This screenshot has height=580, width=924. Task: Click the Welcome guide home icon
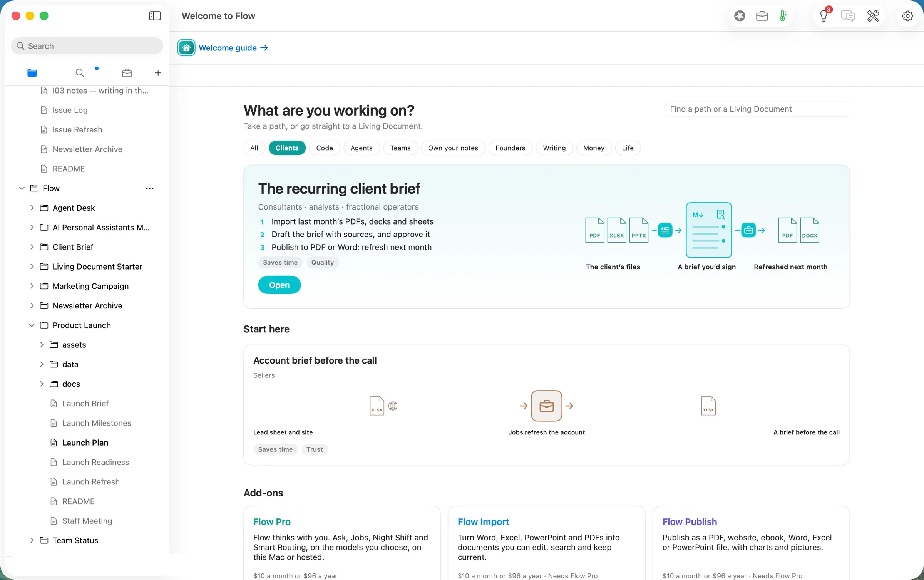[186, 48]
